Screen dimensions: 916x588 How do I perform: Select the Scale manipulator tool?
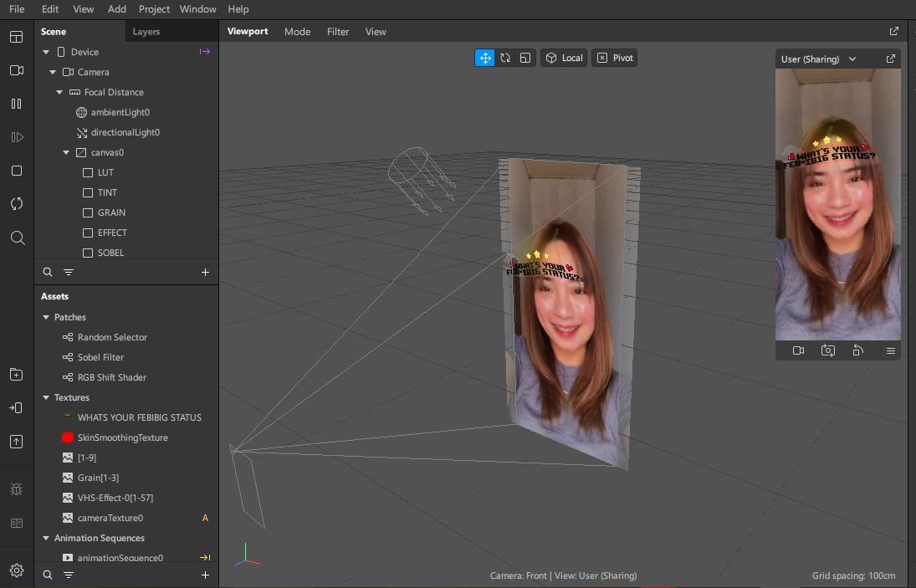[525, 58]
